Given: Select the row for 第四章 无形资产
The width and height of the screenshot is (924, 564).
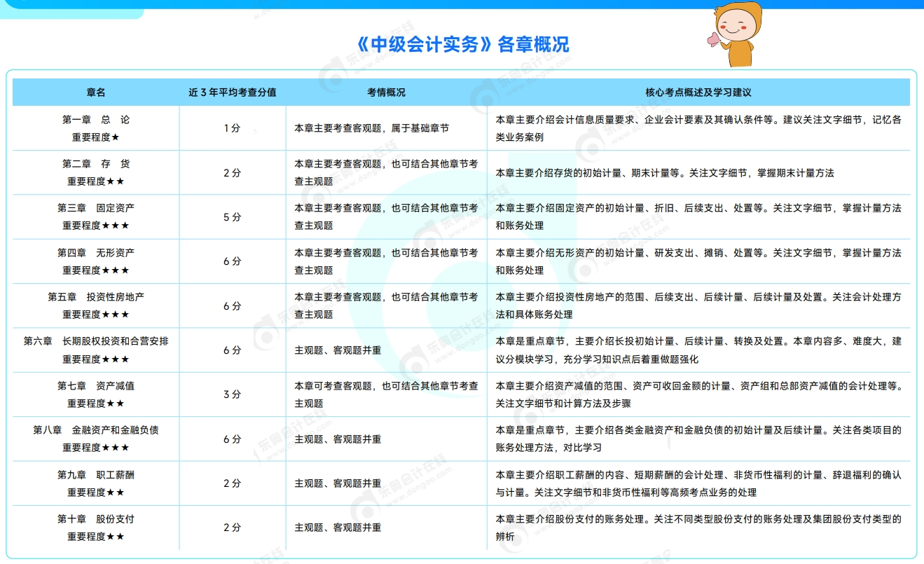Looking at the screenshot, I should pyautogui.click(x=95, y=251).
